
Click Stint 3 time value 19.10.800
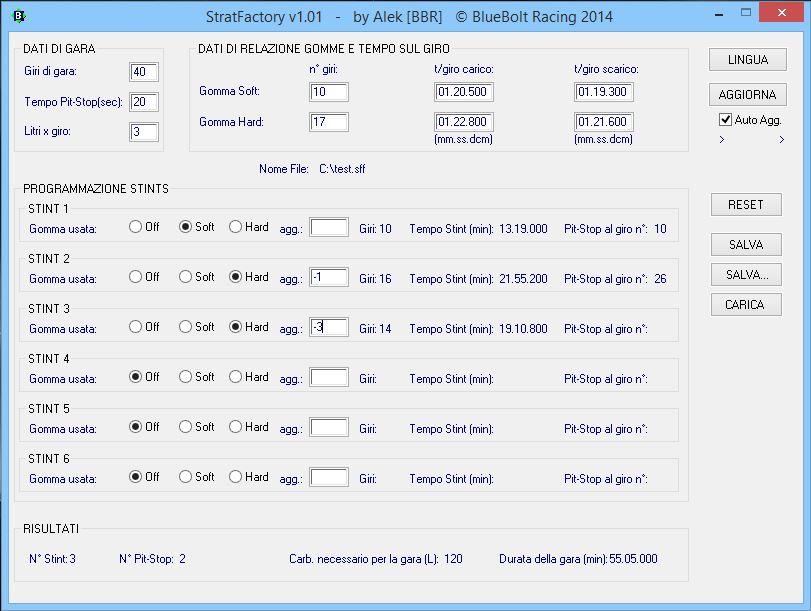click(523, 329)
